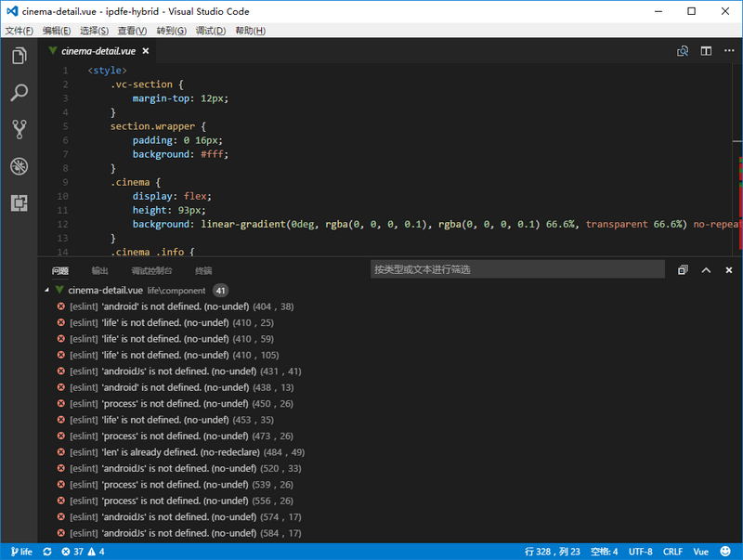Open the 转到(G) menu
Screen dimensions: 743x560
pyautogui.click(x=172, y=31)
